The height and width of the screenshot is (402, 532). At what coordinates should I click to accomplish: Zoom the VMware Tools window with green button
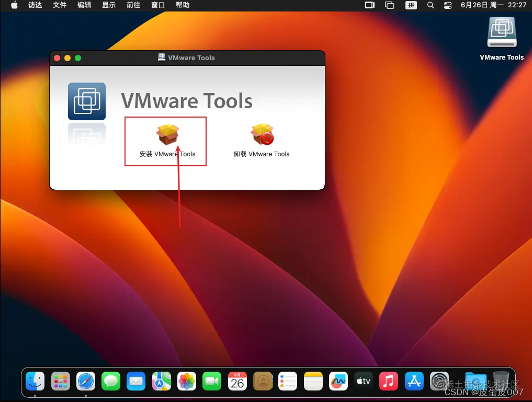78,58
